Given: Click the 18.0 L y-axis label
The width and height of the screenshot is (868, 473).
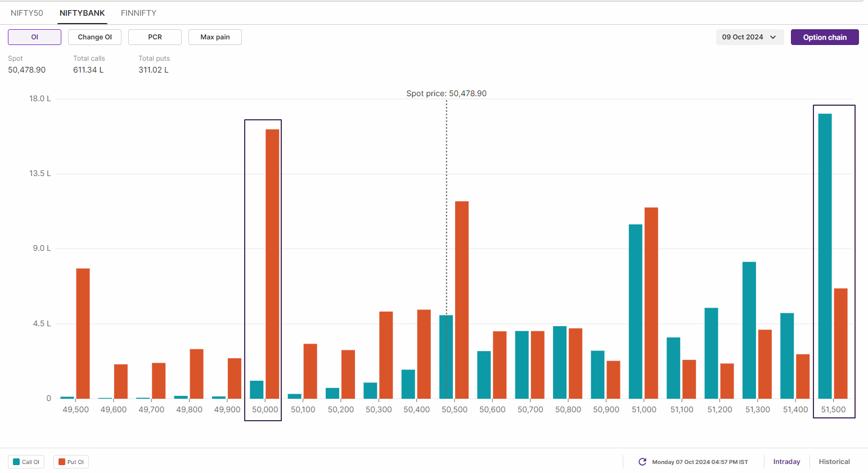Looking at the screenshot, I should [x=40, y=98].
